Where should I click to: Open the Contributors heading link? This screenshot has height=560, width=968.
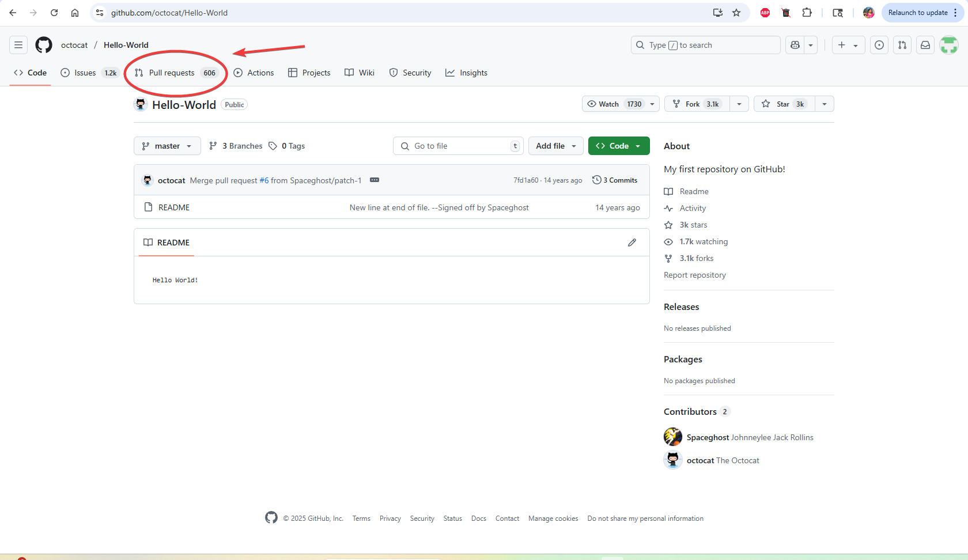point(697,411)
